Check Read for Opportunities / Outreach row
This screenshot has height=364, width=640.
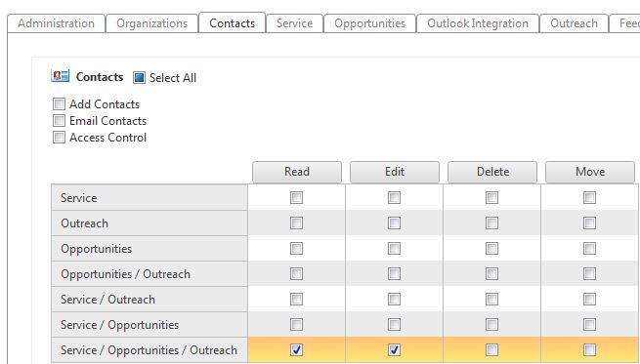pyautogui.click(x=296, y=273)
